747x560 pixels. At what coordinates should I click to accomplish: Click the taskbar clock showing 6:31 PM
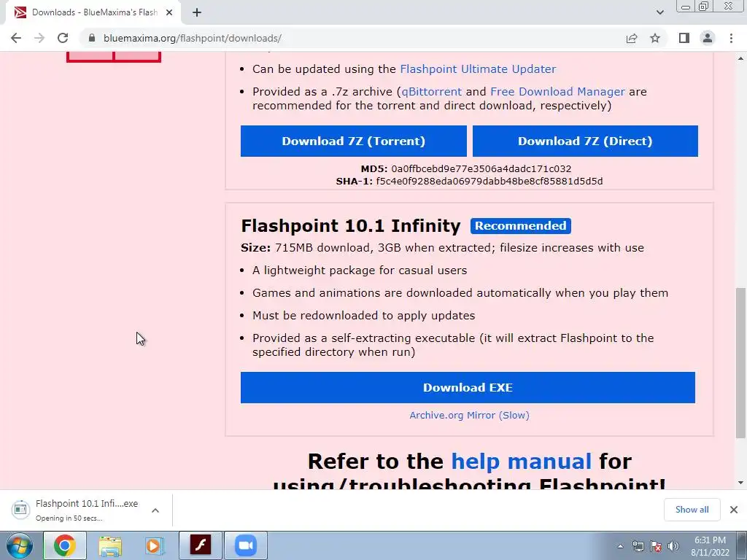(710, 546)
